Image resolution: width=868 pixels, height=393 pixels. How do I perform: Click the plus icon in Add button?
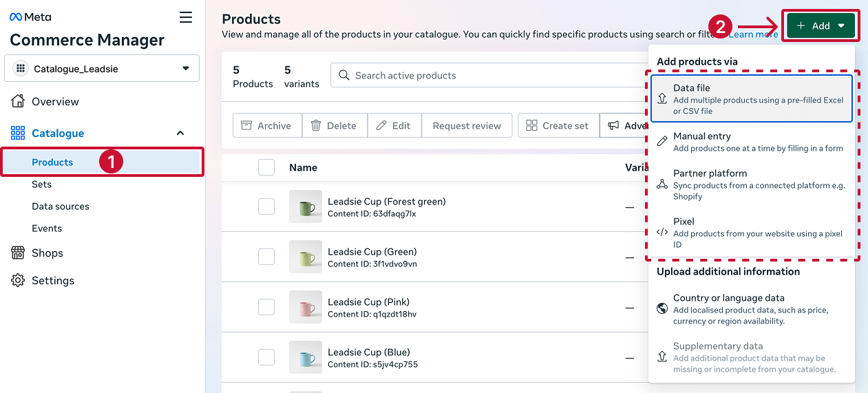(801, 25)
